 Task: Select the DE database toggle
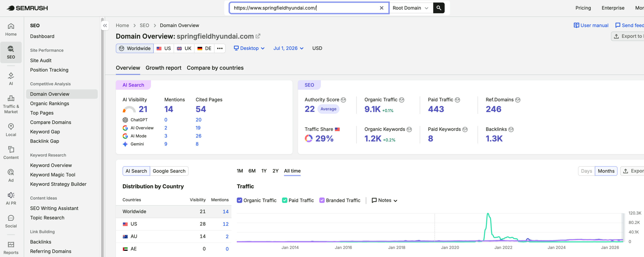[x=204, y=48]
